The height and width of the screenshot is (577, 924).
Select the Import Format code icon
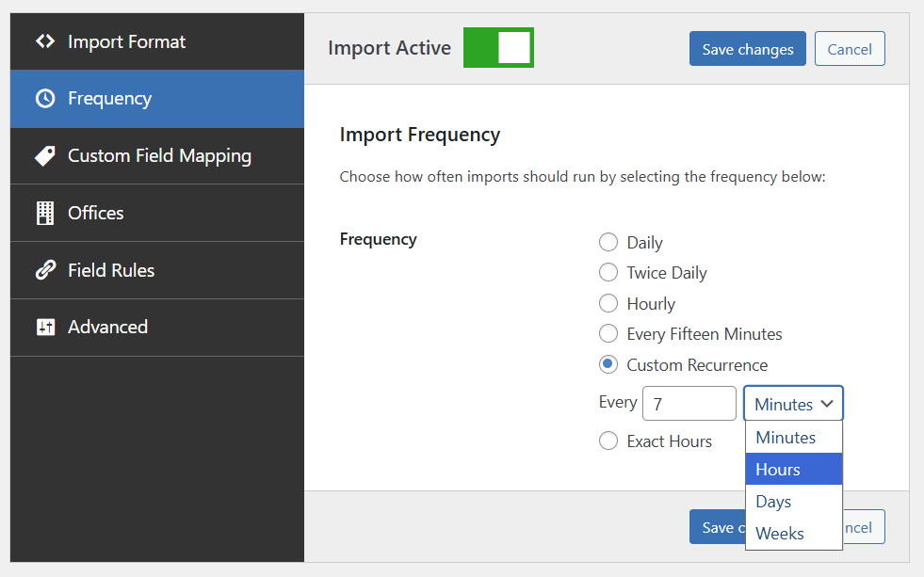click(x=45, y=41)
